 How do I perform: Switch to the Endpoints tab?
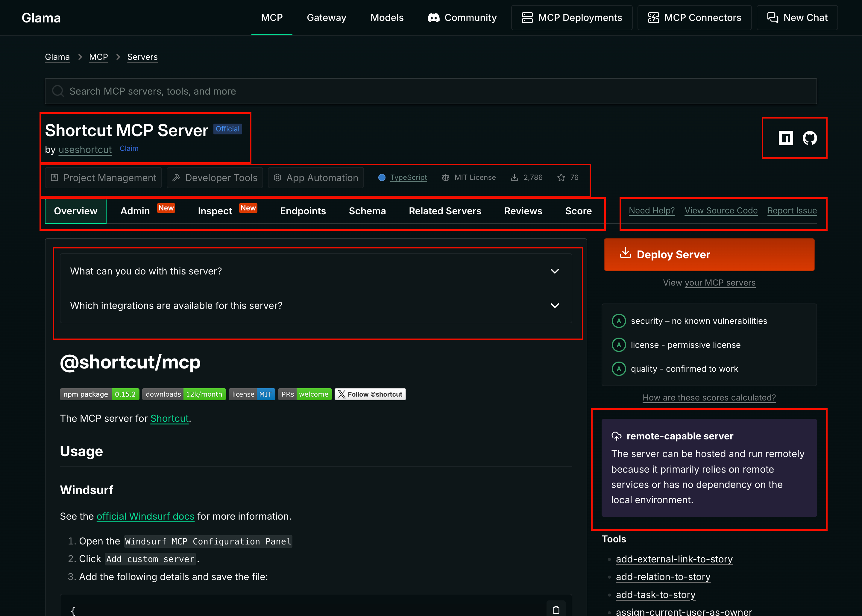303,211
